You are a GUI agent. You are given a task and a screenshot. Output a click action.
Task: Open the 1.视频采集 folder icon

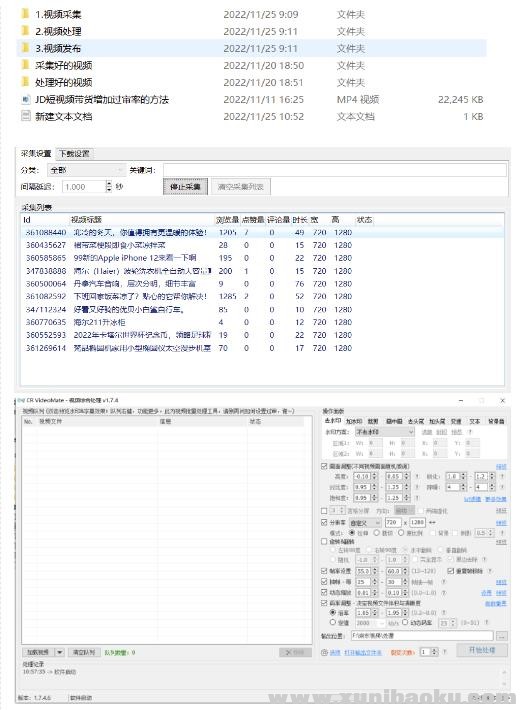click(x=26, y=14)
